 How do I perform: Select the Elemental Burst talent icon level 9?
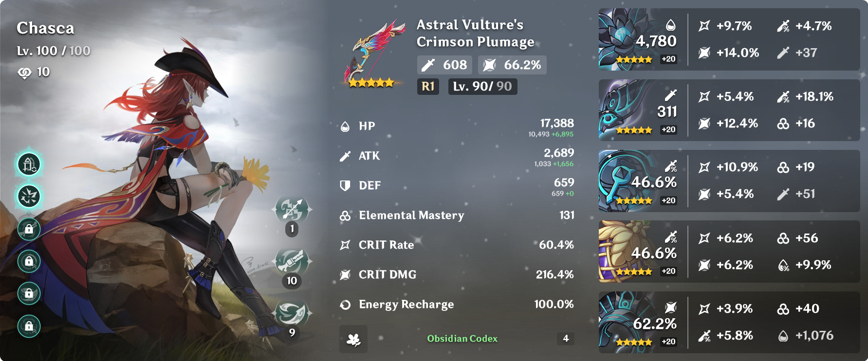coord(292,314)
